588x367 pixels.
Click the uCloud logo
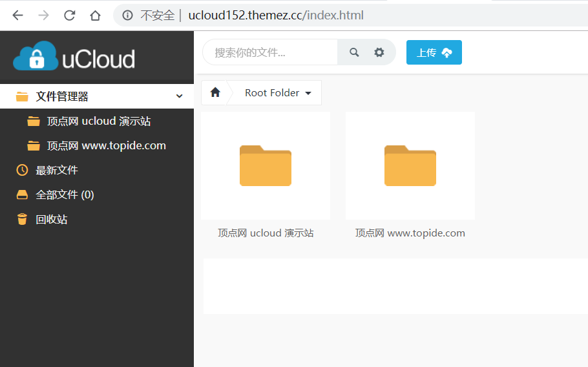pos(74,58)
